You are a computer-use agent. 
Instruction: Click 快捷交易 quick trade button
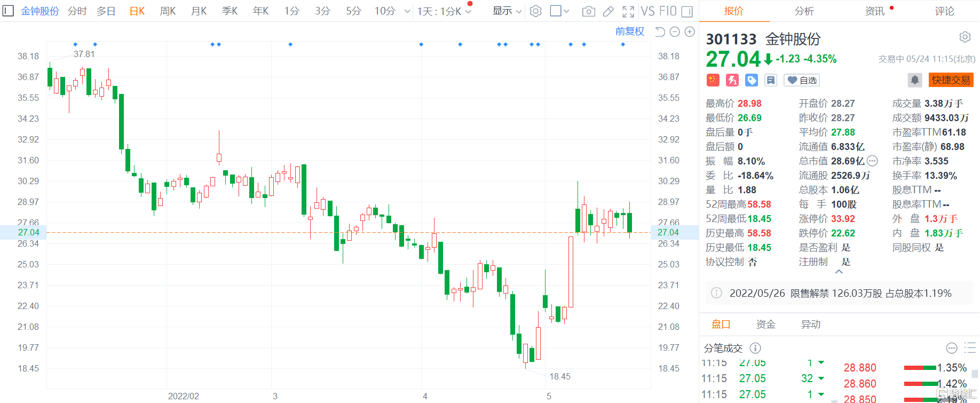coord(951,80)
